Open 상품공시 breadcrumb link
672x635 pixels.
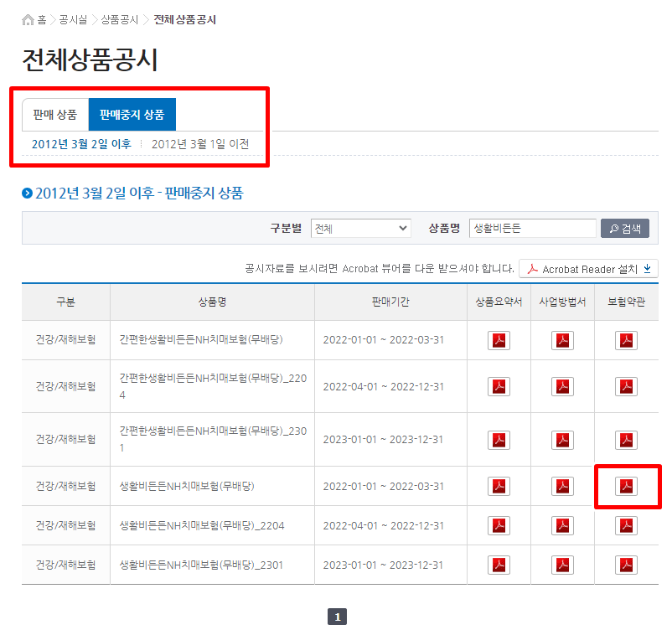point(120,20)
